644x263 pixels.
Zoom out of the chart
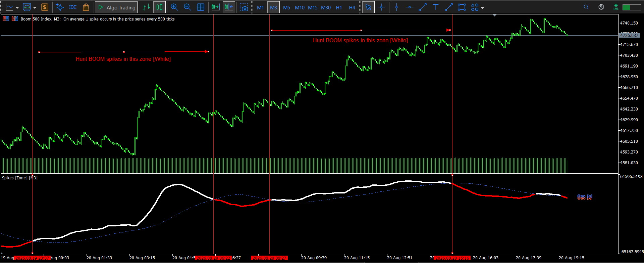click(x=187, y=7)
